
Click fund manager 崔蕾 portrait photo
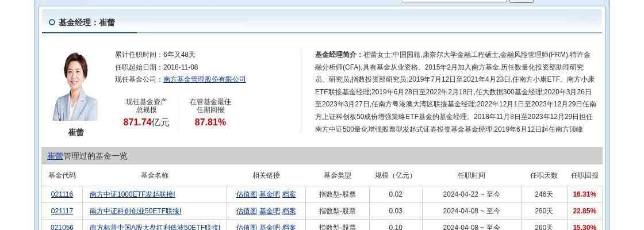pyautogui.click(x=75, y=87)
